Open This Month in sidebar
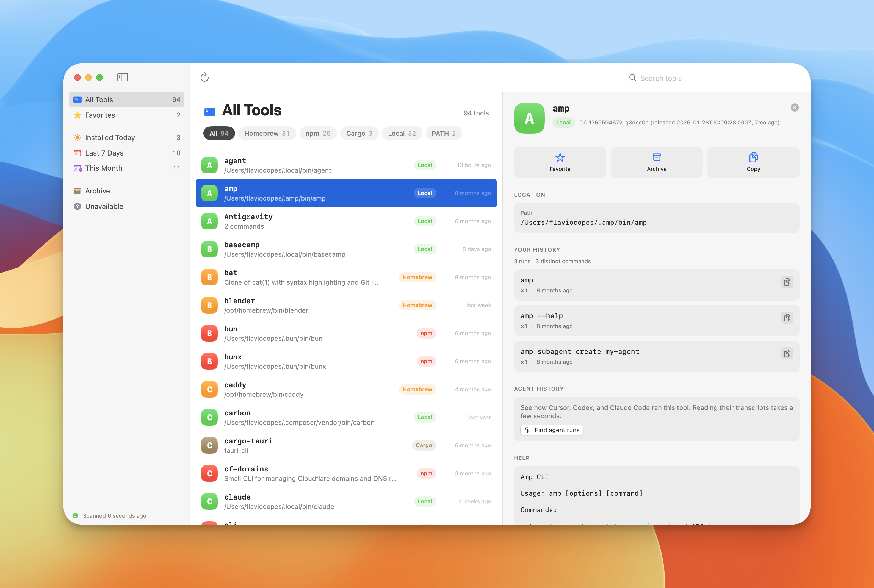 (x=126, y=168)
